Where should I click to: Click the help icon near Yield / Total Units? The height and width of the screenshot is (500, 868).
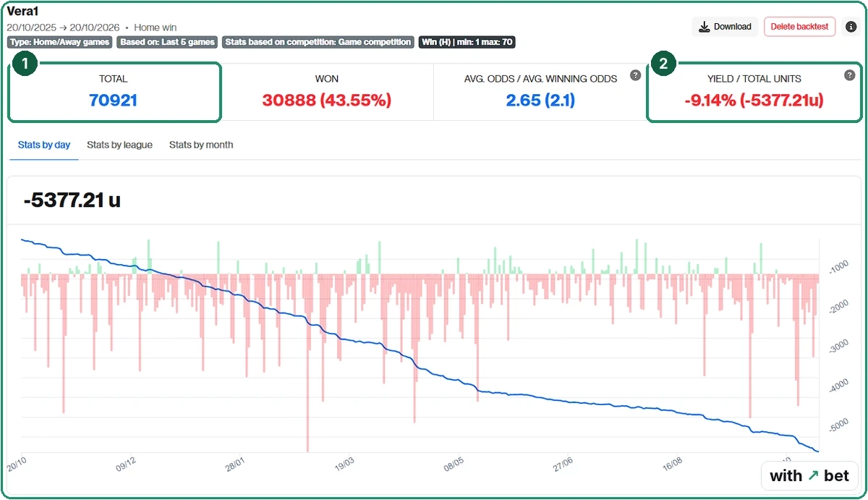pyautogui.click(x=849, y=75)
